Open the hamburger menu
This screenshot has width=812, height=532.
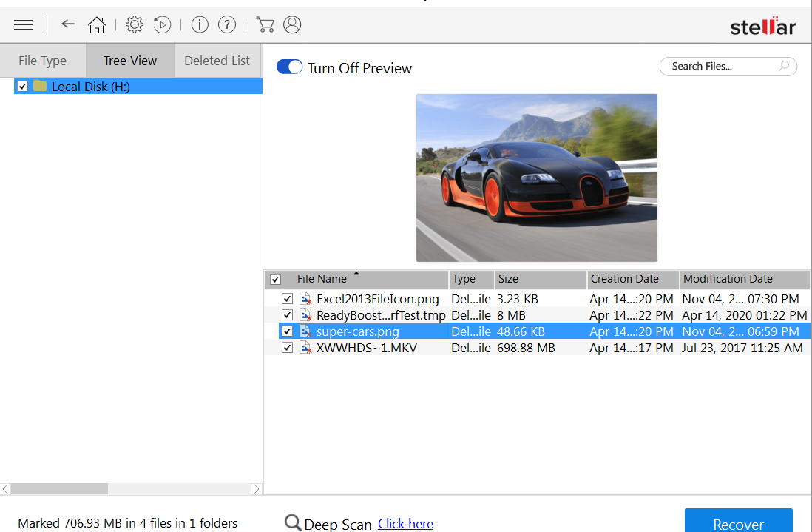[24, 24]
